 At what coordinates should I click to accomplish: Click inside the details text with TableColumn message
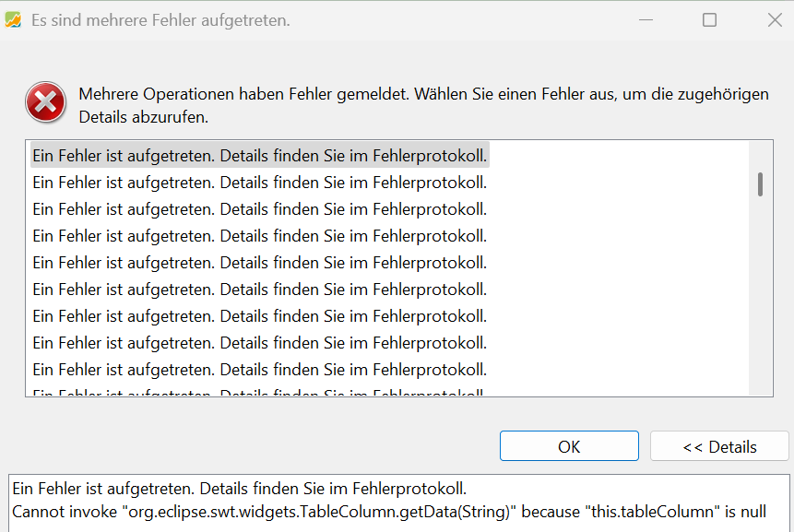point(389,512)
